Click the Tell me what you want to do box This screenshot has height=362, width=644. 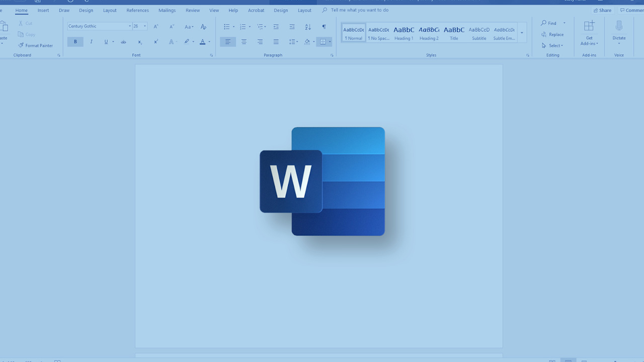point(359,10)
